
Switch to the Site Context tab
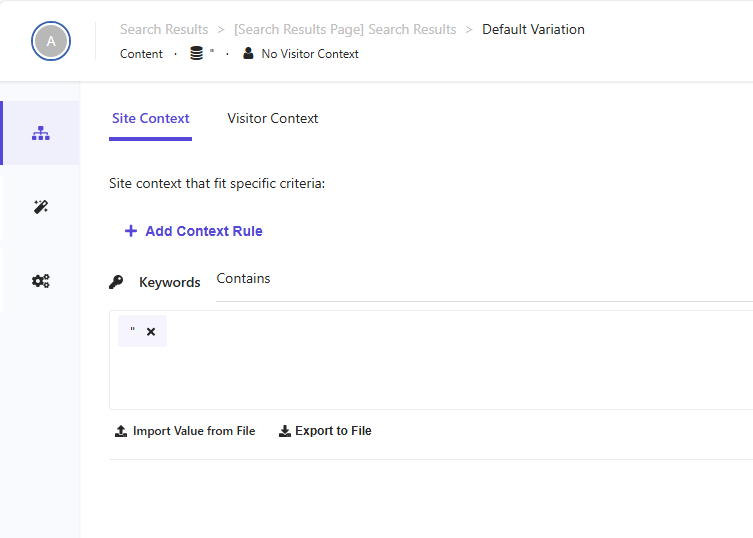(150, 118)
